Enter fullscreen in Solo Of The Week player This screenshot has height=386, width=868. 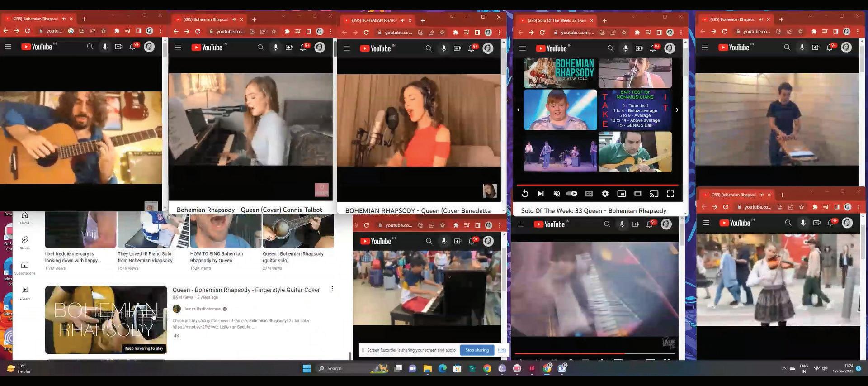tap(670, 194)
